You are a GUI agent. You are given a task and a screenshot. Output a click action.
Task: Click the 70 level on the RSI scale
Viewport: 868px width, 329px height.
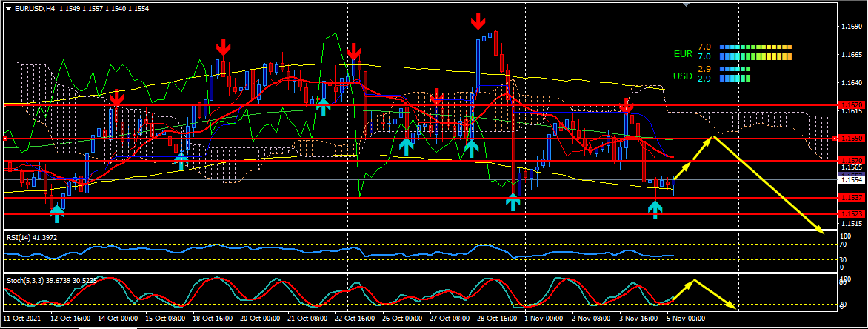tap(844, 245)
